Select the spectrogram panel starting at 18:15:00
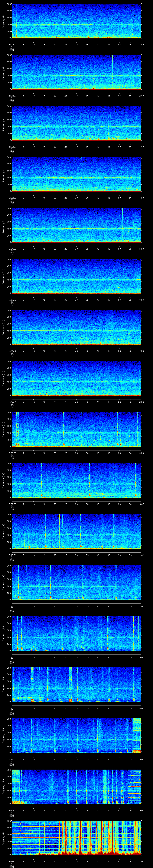Screen dimensions: 153x868 click(77, 787)
